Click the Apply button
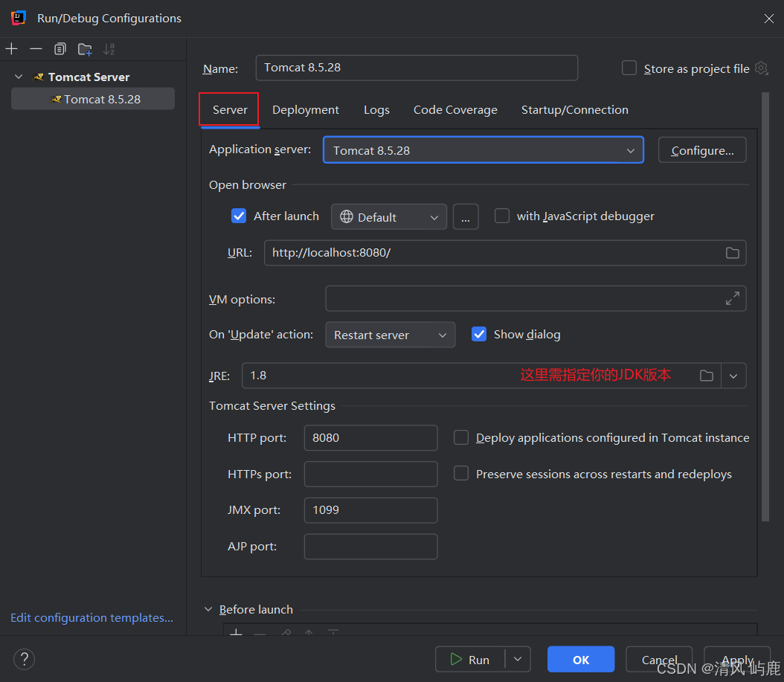 click(x=737, y=659)
